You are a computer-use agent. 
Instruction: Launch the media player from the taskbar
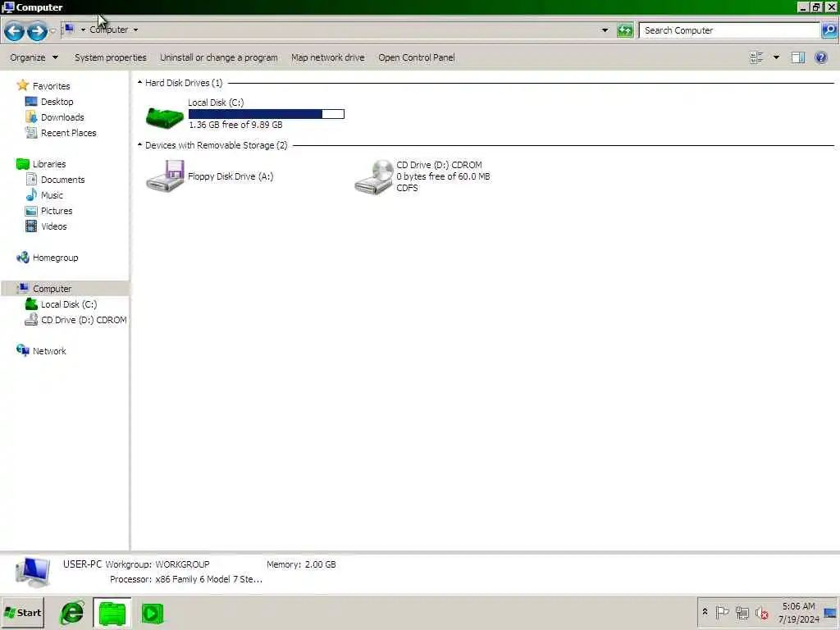[x=152, y=613]
